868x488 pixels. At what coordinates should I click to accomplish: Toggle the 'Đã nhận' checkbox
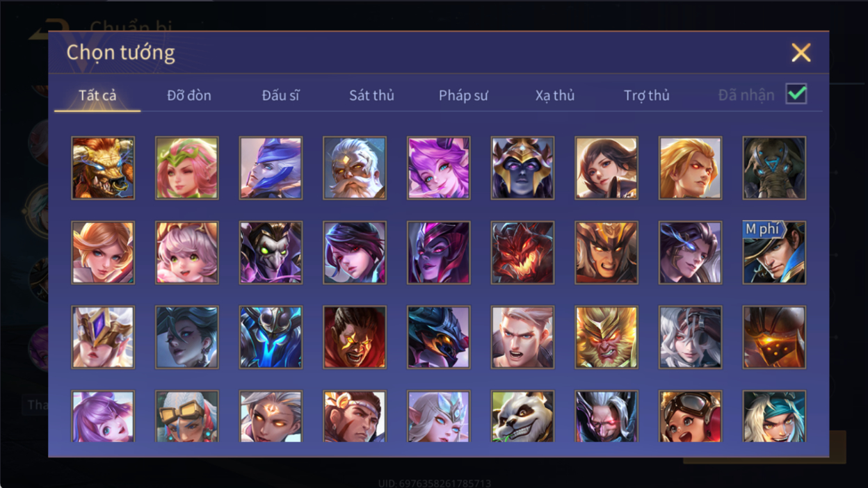pyautogui.click(x=796, y=94)
